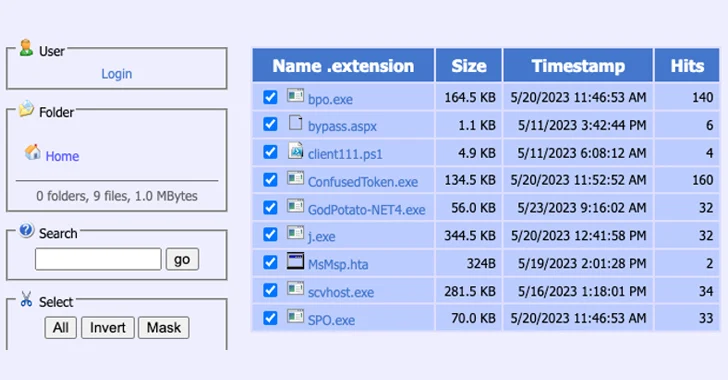Focus the Search text field
The width and height of the screenshot is (728, 380).
pyautogui.click(x=98, y=259)
